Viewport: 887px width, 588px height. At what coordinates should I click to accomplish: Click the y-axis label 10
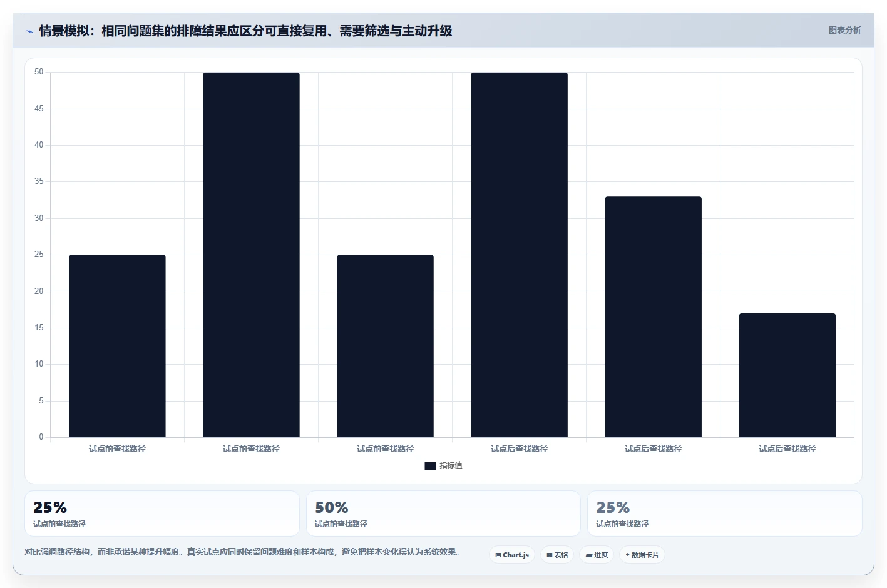[x=39, y=364]
